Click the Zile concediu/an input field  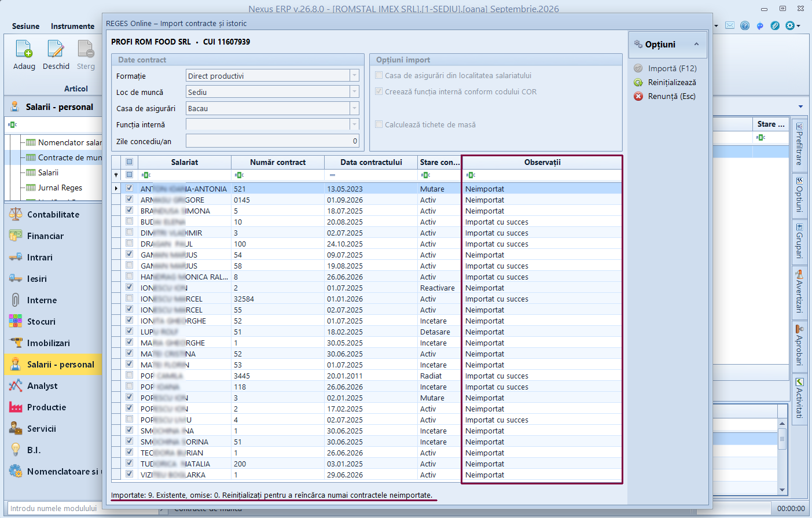tap(273, 141)
